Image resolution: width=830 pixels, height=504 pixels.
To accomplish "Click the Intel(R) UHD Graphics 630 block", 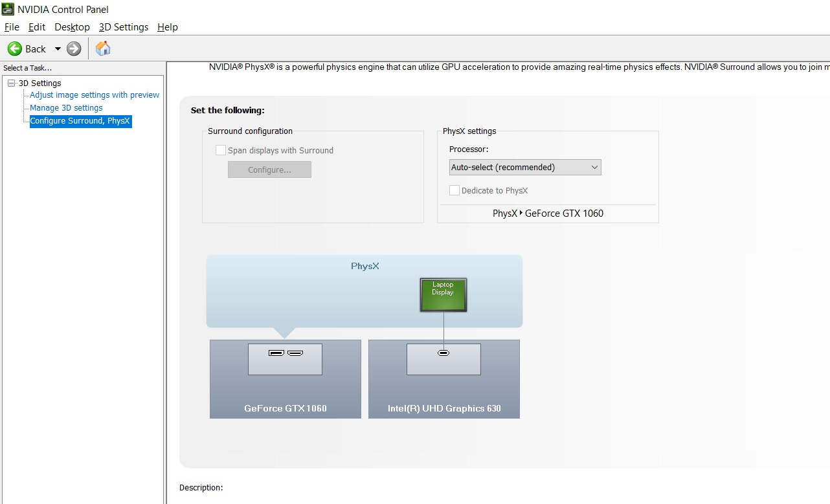I will [444, 379].
